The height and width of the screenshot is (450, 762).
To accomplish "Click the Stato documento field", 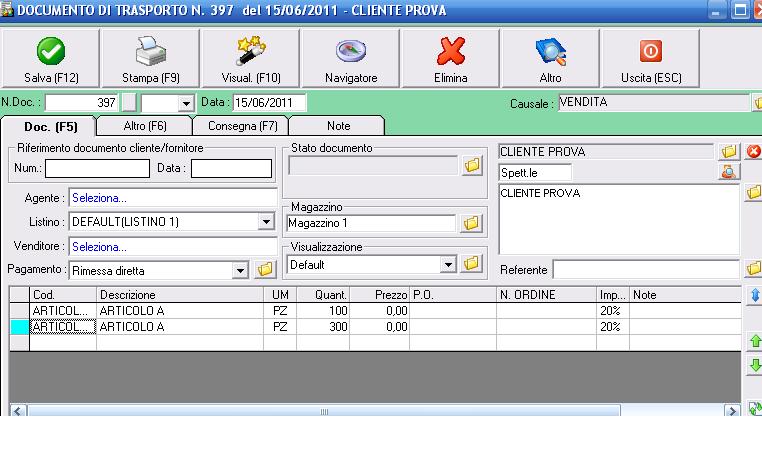I will click(x=373, y=165).
